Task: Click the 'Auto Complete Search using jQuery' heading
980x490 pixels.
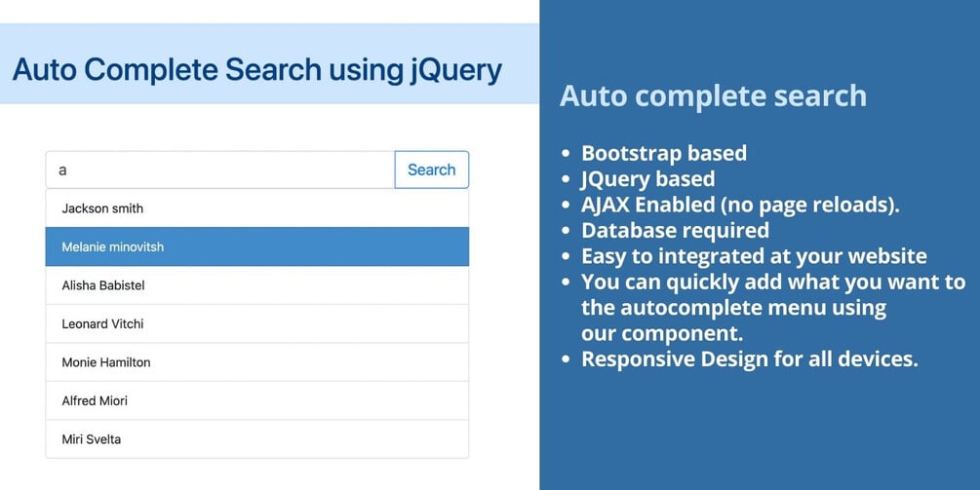Action: [x=256, y=69]
